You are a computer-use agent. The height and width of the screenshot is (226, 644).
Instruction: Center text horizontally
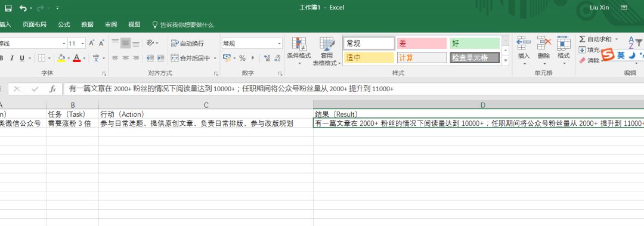click(x=126, y=58)
